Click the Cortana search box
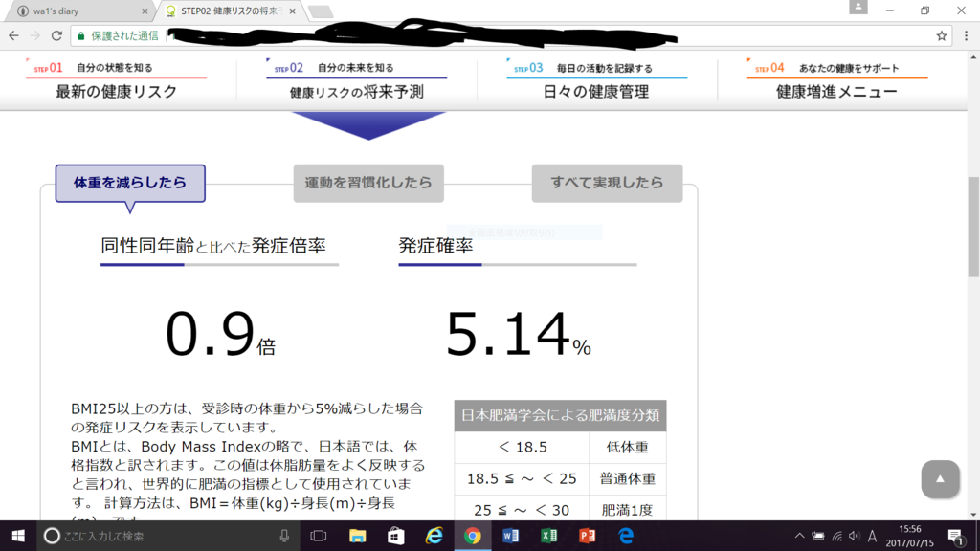The width and height of the screenshot is (980, 551). (168, 536)
